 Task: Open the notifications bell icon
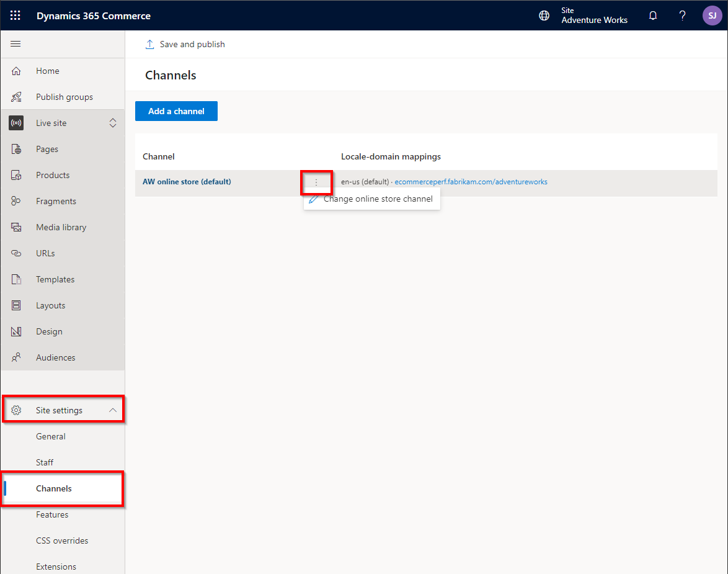pyautogui.click(x=652, y=15)
